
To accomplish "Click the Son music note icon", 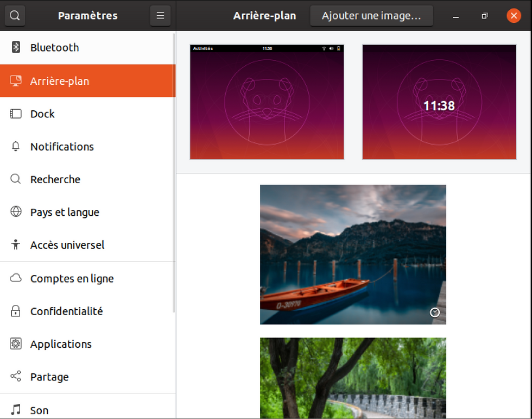I will (x=16, y=410).
